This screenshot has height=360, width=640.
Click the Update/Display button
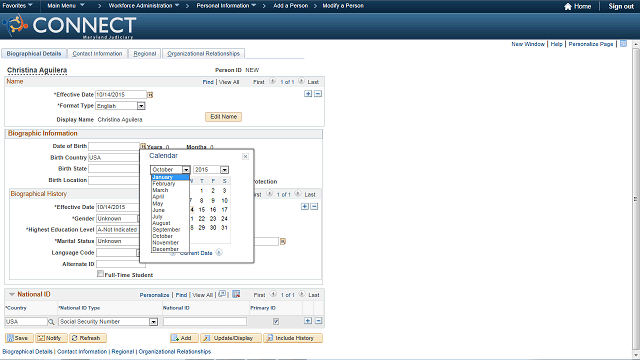pos(231,338)
